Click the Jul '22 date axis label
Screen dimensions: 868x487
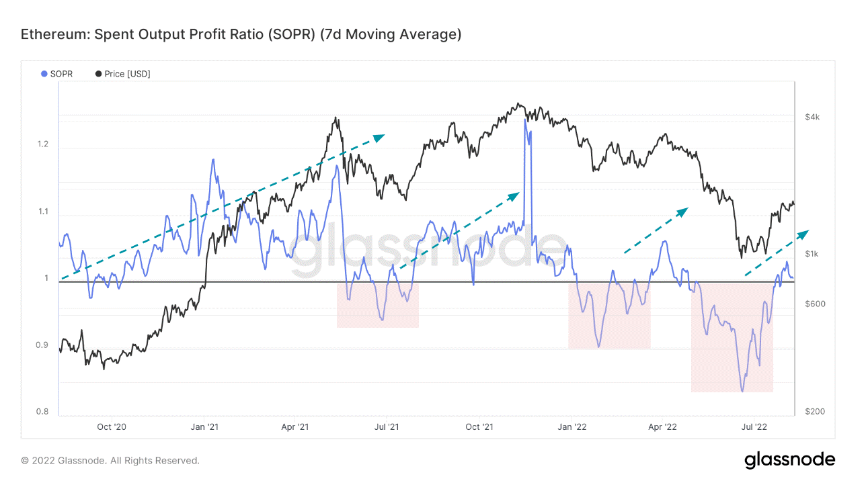coord(754,427)
